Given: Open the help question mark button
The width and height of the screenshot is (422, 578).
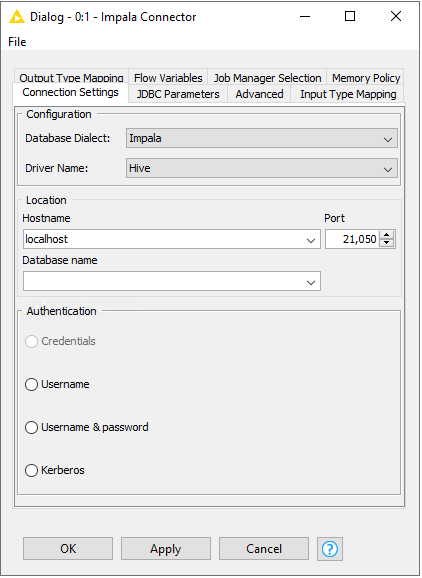Looking at the screenshot, I should [x=329, y=549].
